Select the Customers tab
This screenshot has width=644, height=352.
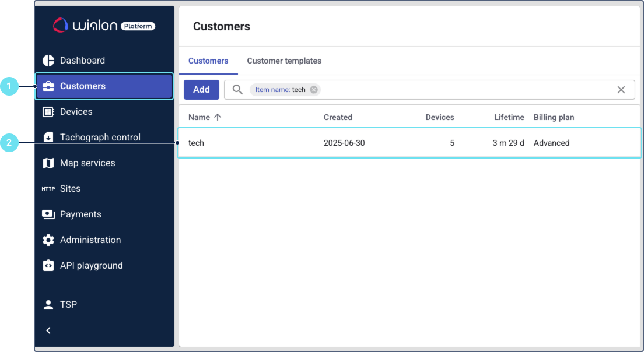(x=208, y=61)
